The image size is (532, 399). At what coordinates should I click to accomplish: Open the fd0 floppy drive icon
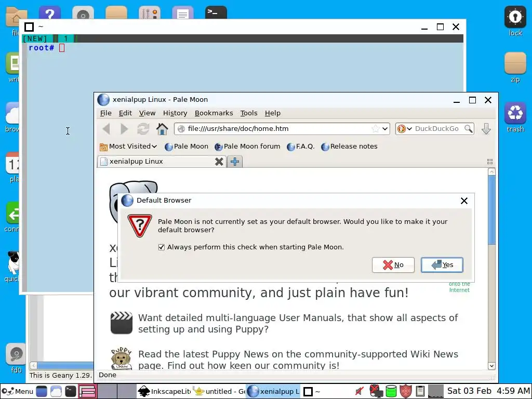16,358
